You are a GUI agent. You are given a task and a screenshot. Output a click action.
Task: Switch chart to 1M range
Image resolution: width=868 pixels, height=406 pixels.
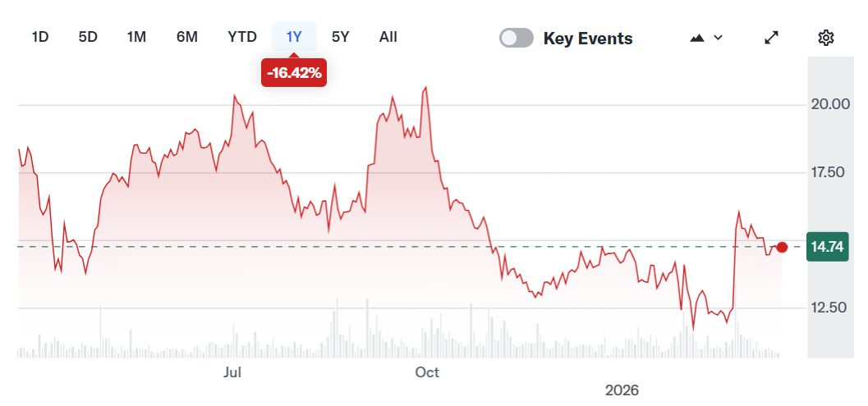[136, 37]
